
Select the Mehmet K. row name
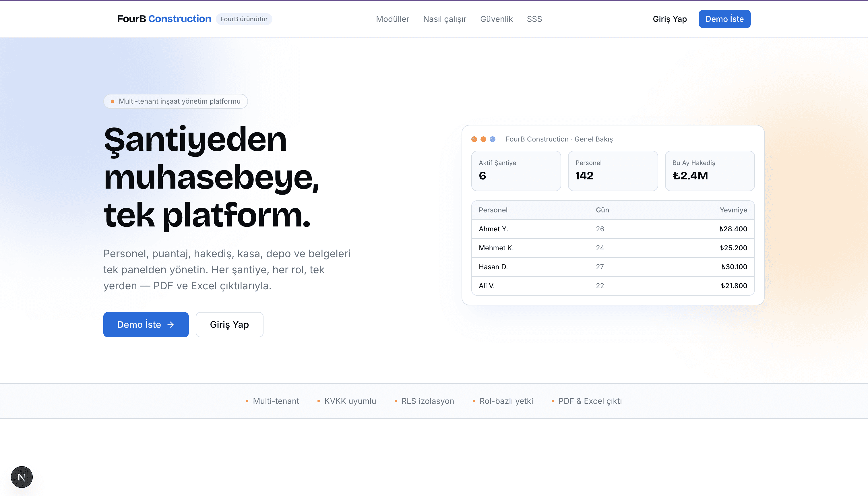click(496, 248)
